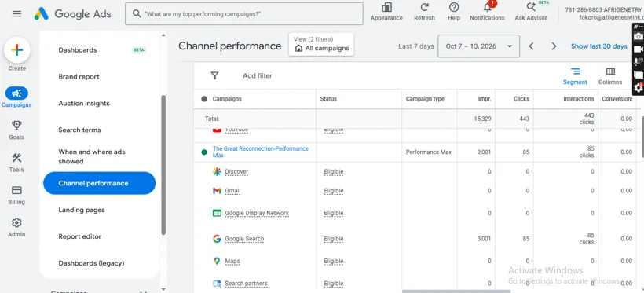Image resolution: width=644 pixels, height=293 pixels.
Task: Open Auction insights
Action: (84, 104)
